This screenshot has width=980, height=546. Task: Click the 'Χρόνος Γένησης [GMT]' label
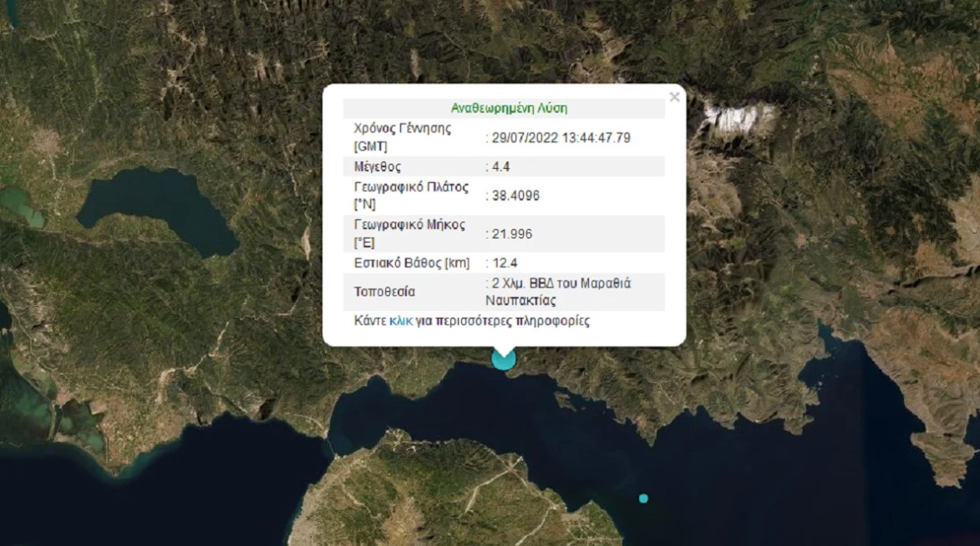403,137
